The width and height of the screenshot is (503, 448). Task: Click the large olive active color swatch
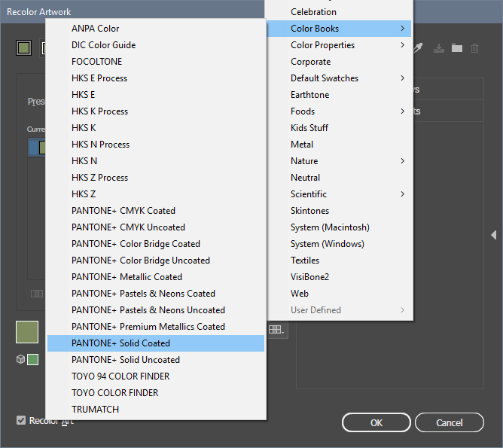pyautogui.click(x=27, y=332)
